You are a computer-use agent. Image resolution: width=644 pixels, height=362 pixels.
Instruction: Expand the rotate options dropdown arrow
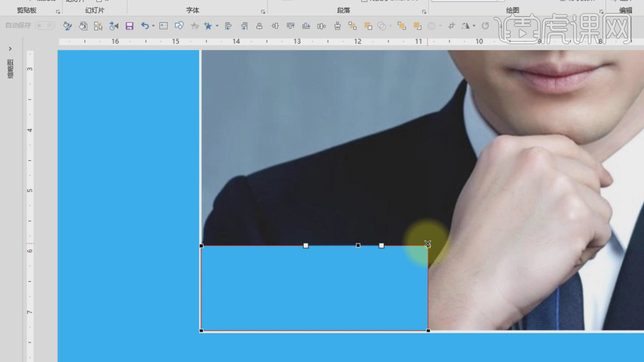(474, 26)
